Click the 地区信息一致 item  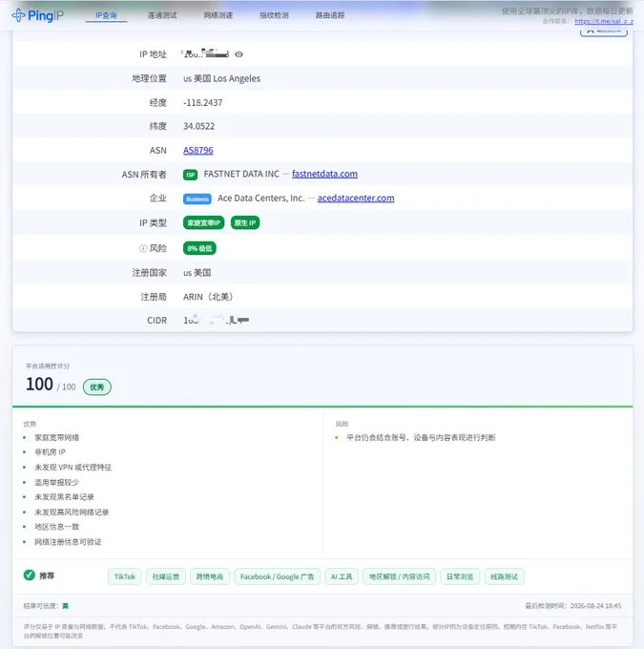tap(56, 527)
